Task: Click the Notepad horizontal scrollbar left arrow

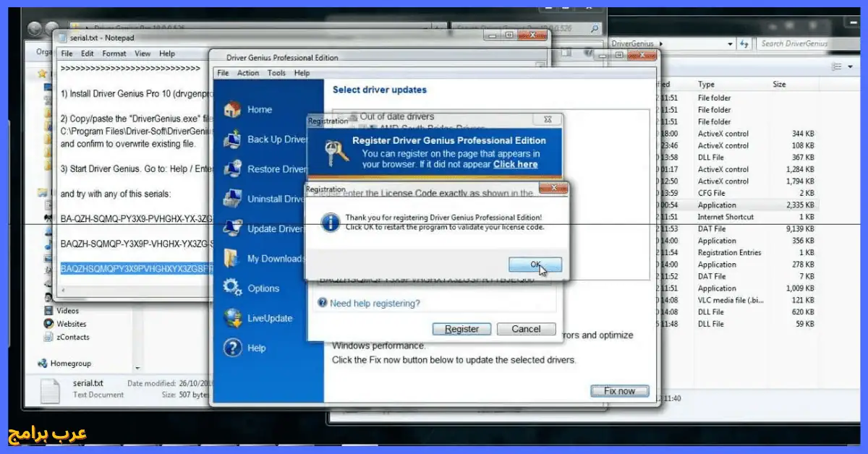Action: pyautogui.click(x=64, y=290)
